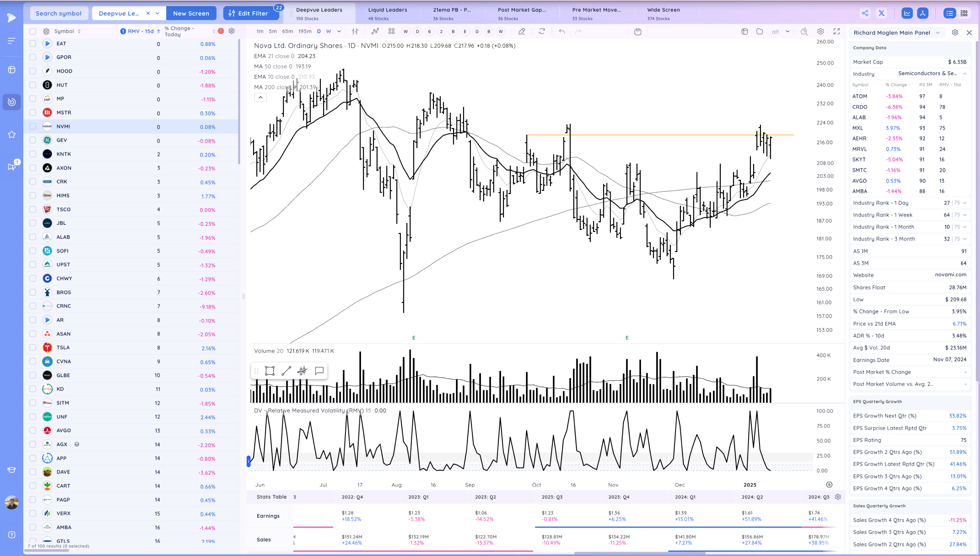Select the Deepvue Leaders tab
This screenshot has width=980, height=556.
(x=319, y=14)
